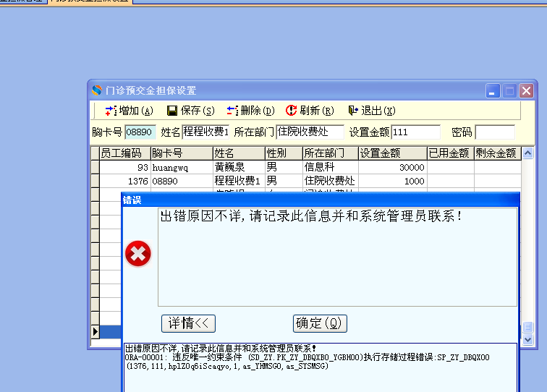Click the 所在部门 column header in table
Image resolution: width=547 pixels, height=392 pixels.
point(331,153)
